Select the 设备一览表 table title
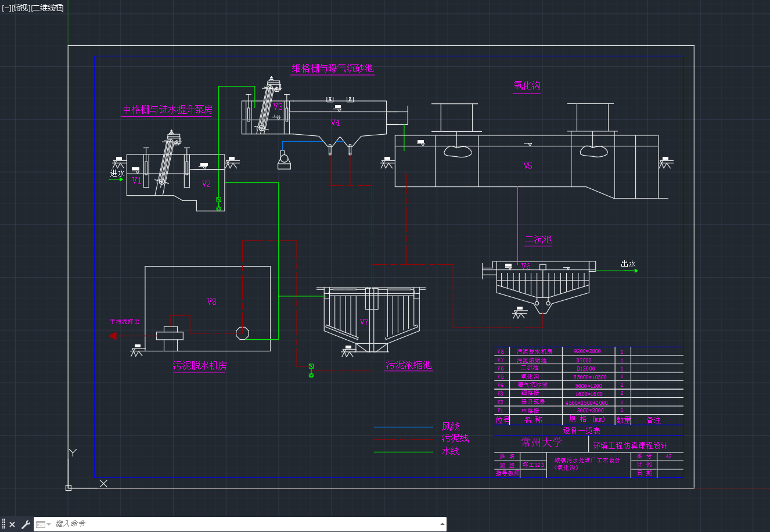 581,431
